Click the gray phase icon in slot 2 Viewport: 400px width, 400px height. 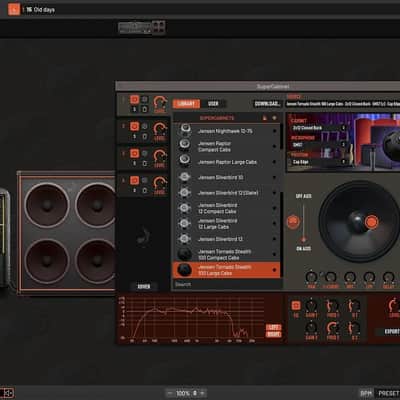tap(145, 127)
